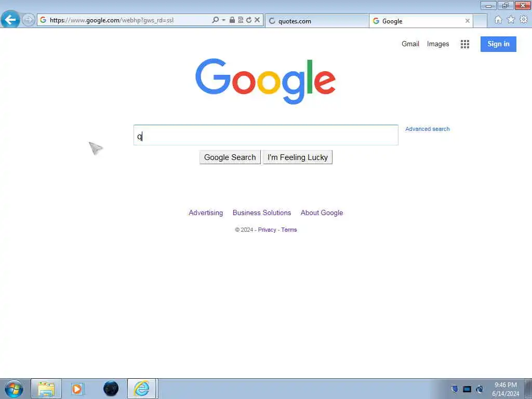Click the Google Search button
This screenshot has height=399, width=532.
(230, 157)
